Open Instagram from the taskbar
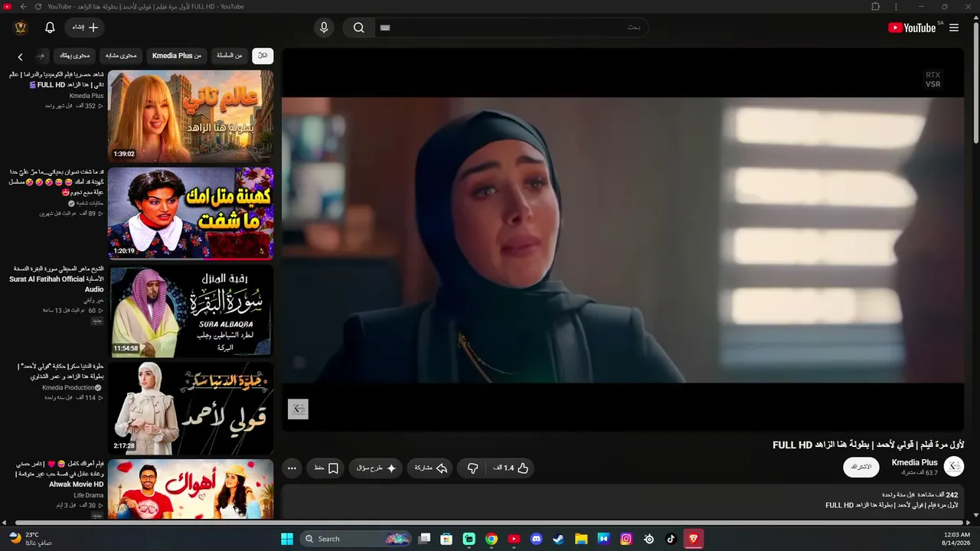This screenshot has width=980, height=551. (x=626, y=539)
